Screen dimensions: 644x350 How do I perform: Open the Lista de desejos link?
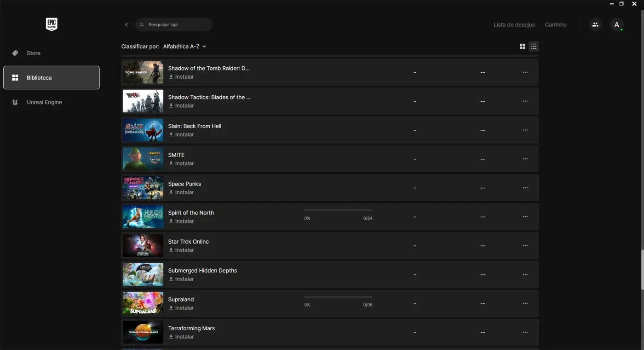(x=514, y=24)
